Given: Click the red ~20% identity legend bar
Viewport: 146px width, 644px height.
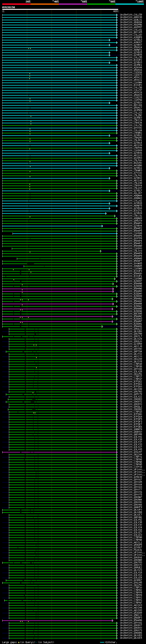Looking at the screenshot, I should click(x=16, y=4).
